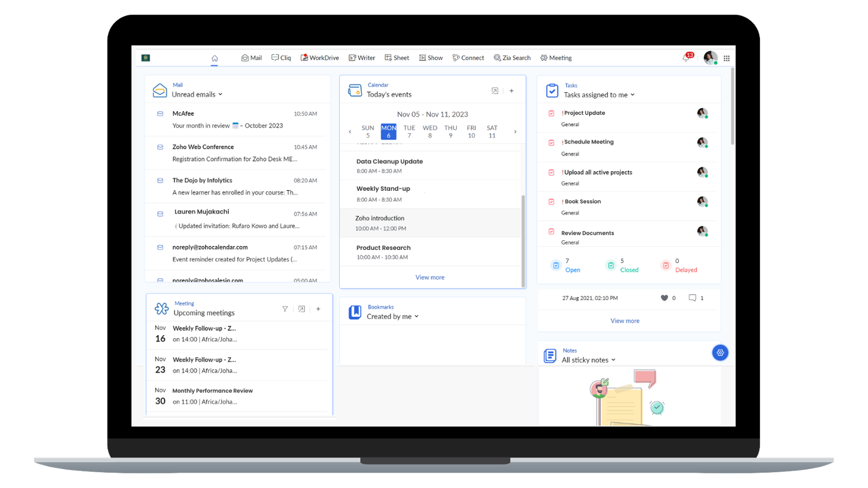Select SUN 5 in calendar
Image resolution: width=868 pixels, height=488 pixels.
(x=368, y=132)
